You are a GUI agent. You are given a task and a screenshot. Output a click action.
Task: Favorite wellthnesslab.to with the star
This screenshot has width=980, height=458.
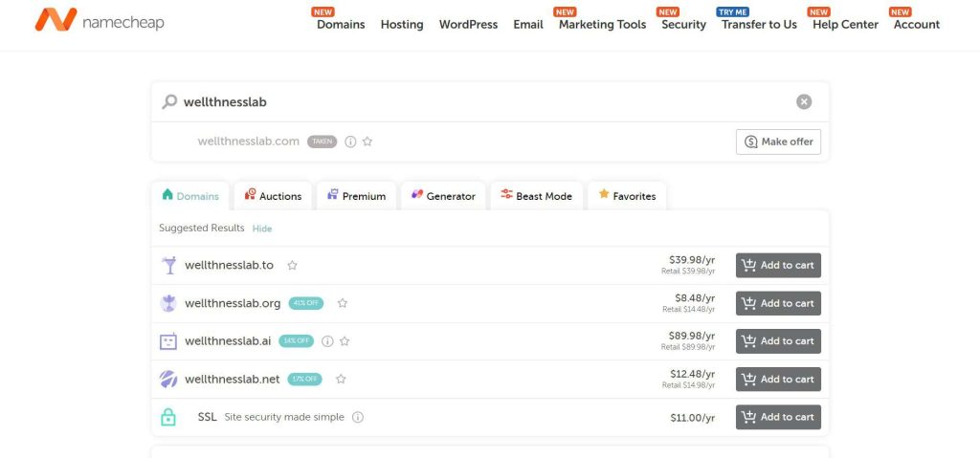[292, 265]
